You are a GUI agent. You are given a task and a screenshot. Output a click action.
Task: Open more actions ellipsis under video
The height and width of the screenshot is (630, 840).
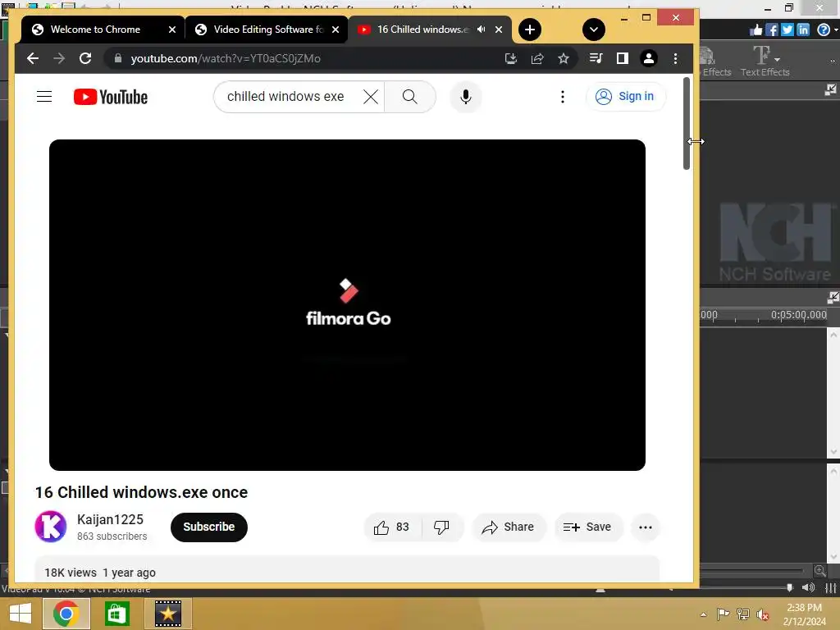[645, 527]
